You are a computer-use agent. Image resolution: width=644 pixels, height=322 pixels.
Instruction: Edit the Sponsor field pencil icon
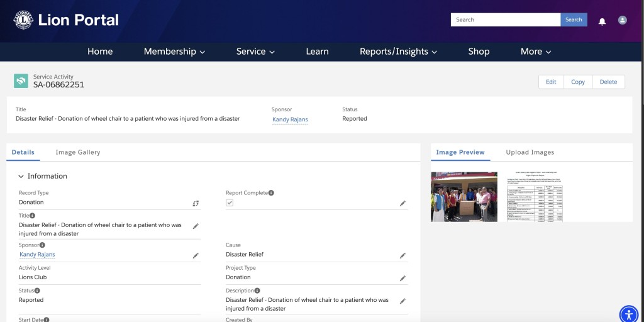[196, 255]
